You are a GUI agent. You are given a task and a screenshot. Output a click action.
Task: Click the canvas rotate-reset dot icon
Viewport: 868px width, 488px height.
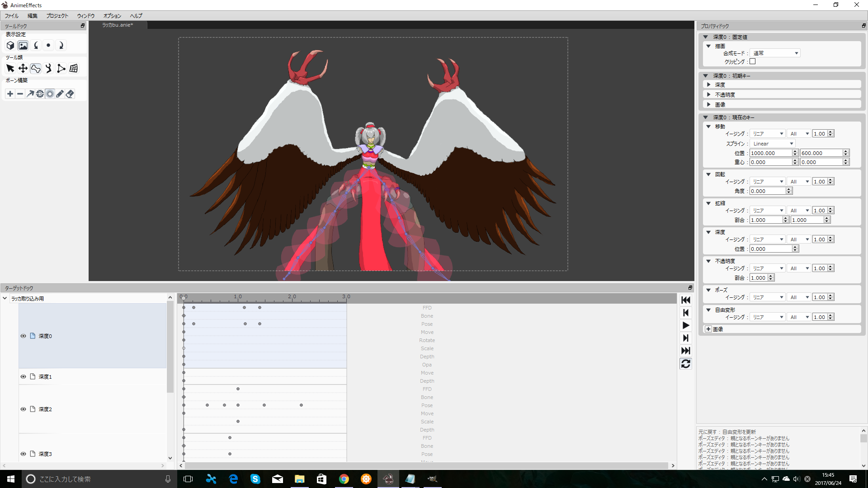[48, 45]
